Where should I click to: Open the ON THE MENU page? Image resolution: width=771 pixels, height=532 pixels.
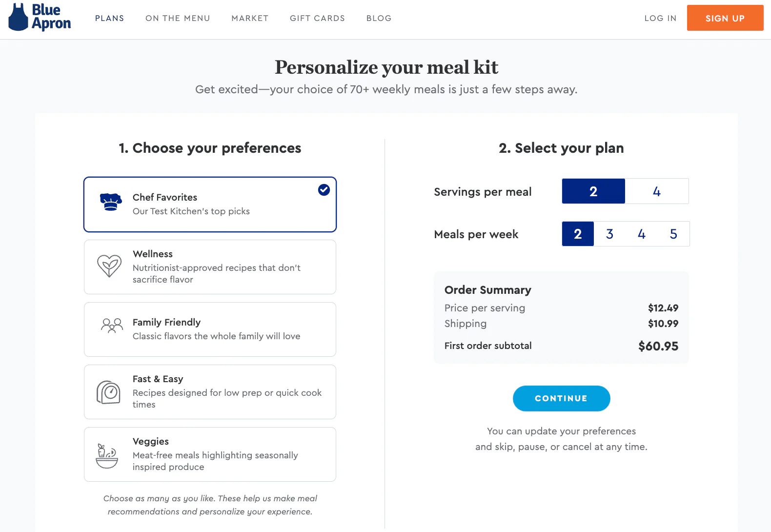pyautogui.click(x=178, y=18)
